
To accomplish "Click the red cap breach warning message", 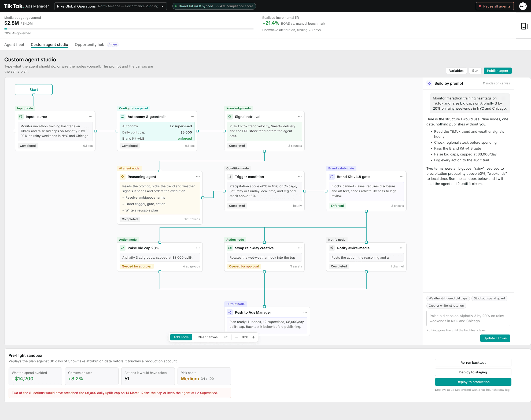I will 120,393.
